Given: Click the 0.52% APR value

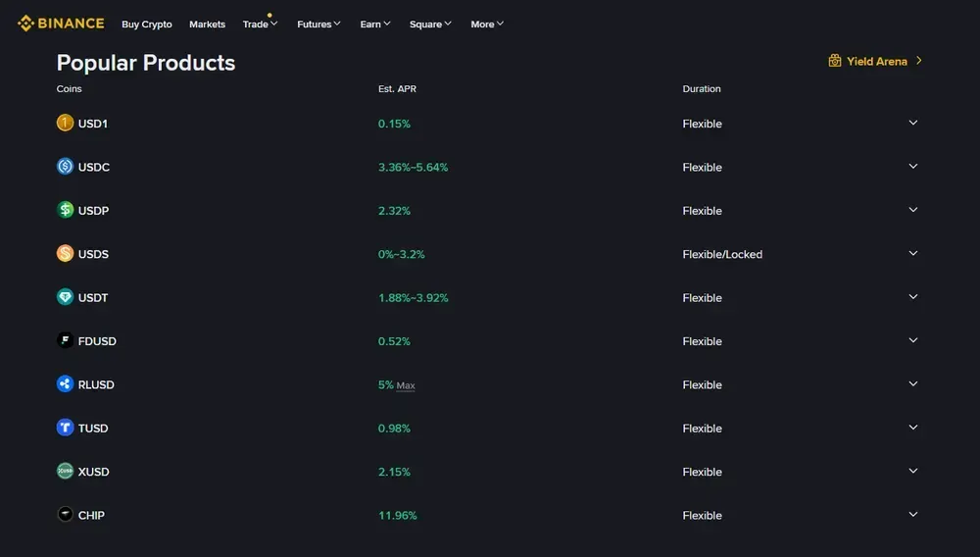Looking at the screenshot, I should 394,341.
